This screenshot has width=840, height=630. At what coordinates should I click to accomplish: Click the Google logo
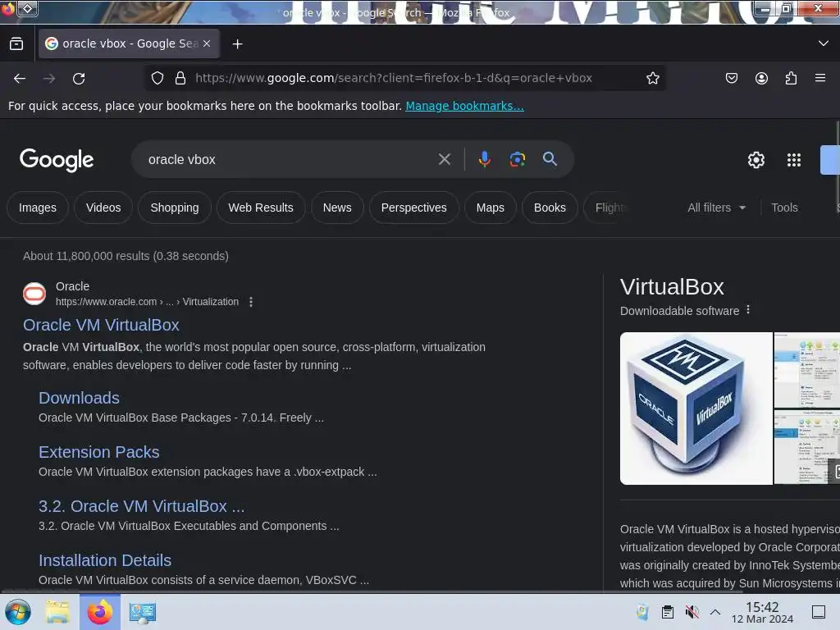coord(57,160)
